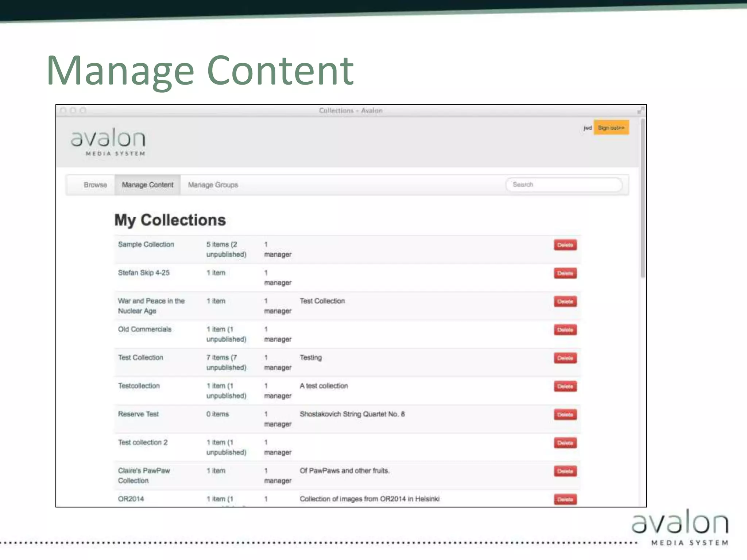Click '1 item' in Stefan Skip row
Image resolution: width=747 pixels, height=560 pixels.
click(x=216, y=273)
